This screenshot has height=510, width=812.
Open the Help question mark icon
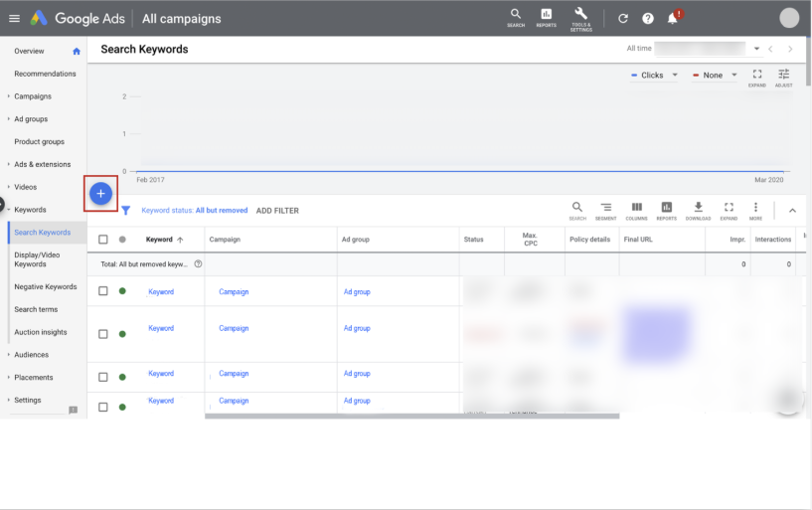tap(648, 19)
